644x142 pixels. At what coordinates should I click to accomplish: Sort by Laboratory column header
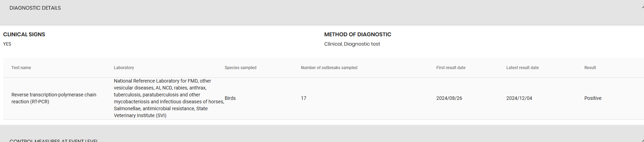tap(124, 68)
